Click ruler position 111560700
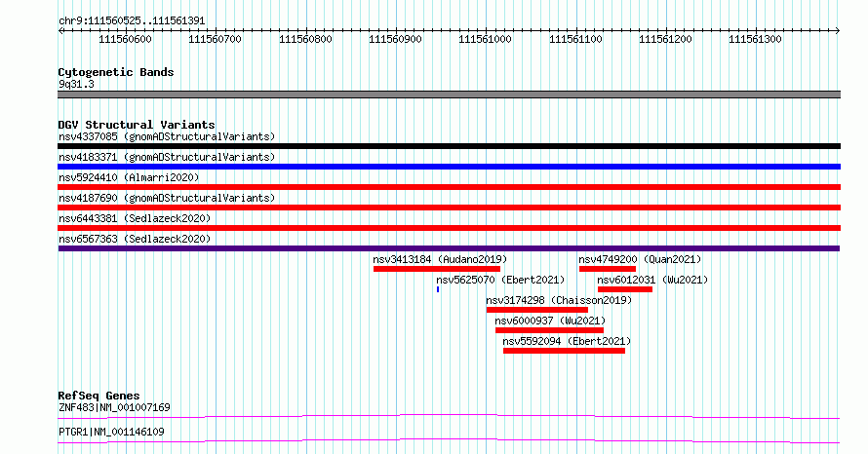The image size is (868, 454). pos(215,39)
